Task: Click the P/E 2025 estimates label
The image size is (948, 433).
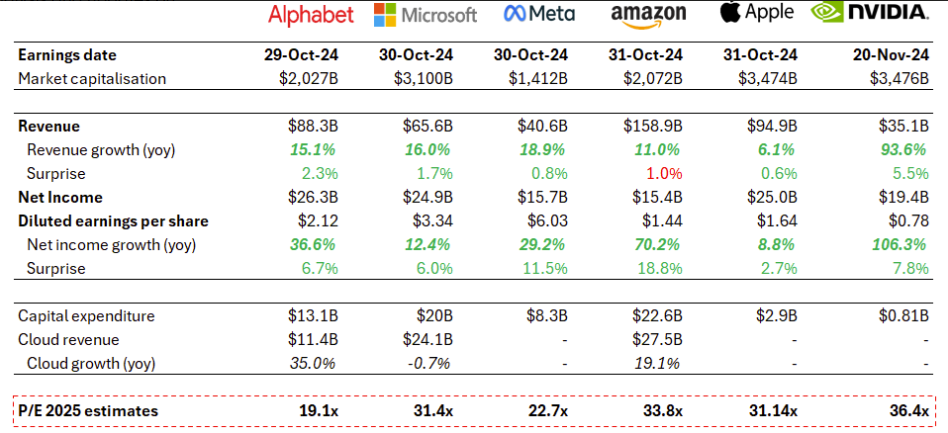Action: coord(88,411)
